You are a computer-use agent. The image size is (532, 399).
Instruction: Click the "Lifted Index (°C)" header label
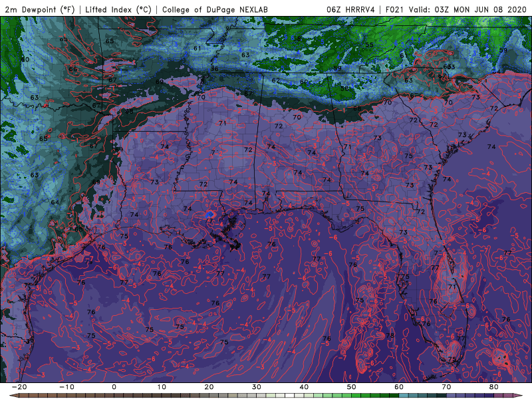(x=118, y=9)
